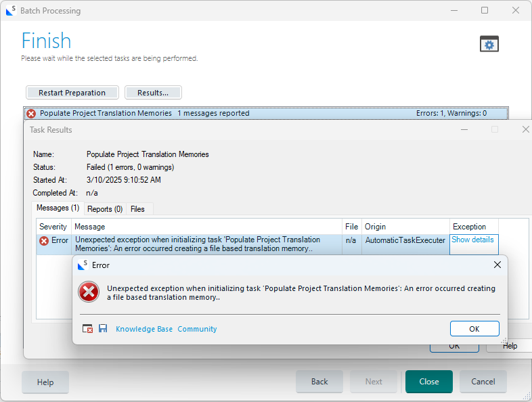532x402 pixels.
Task: Sort by the Severity column header
Action: 53,227
